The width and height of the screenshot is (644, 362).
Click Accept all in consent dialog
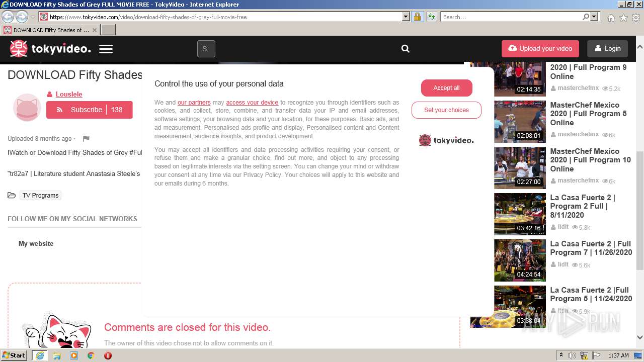(x=447, y=87)
